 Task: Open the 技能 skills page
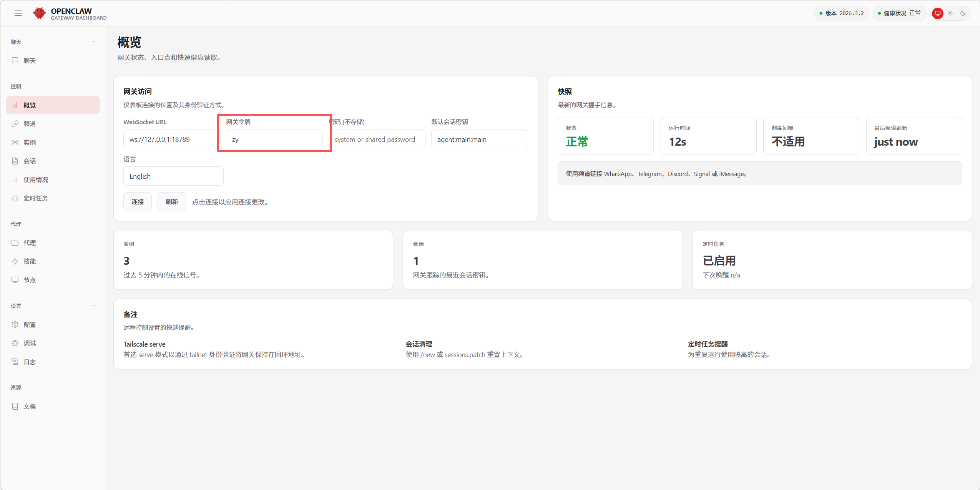click(29, 261)
